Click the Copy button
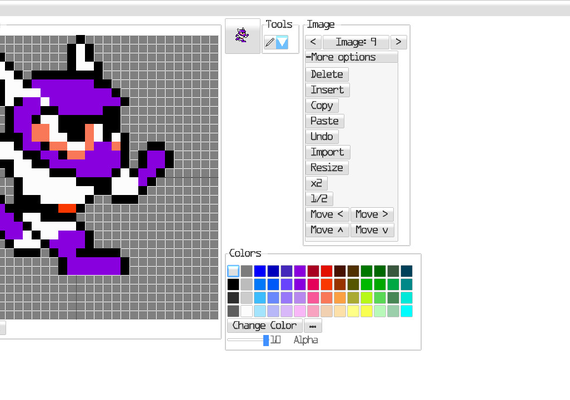Viewport: 570px width, 400px height. [x=322, y=105]
